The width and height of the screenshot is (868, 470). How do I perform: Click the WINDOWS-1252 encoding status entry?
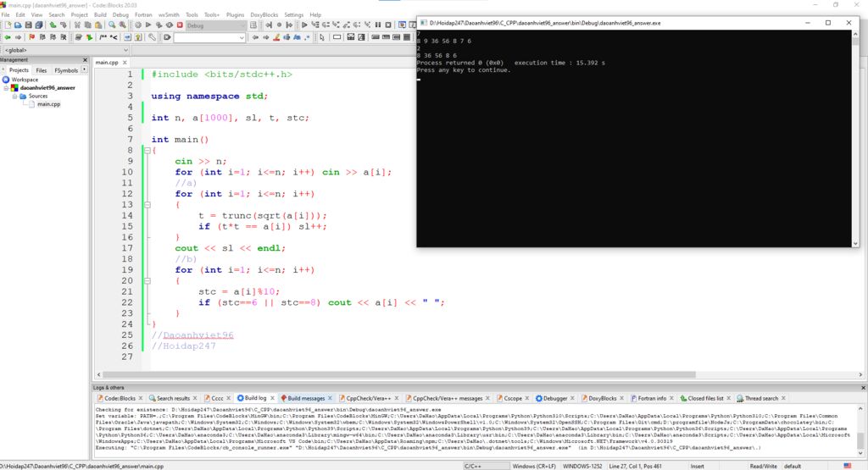pos(582,466)
